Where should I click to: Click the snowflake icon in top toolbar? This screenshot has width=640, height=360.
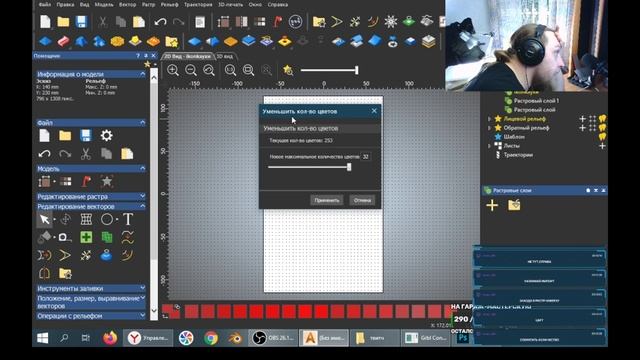pos(391,22)
